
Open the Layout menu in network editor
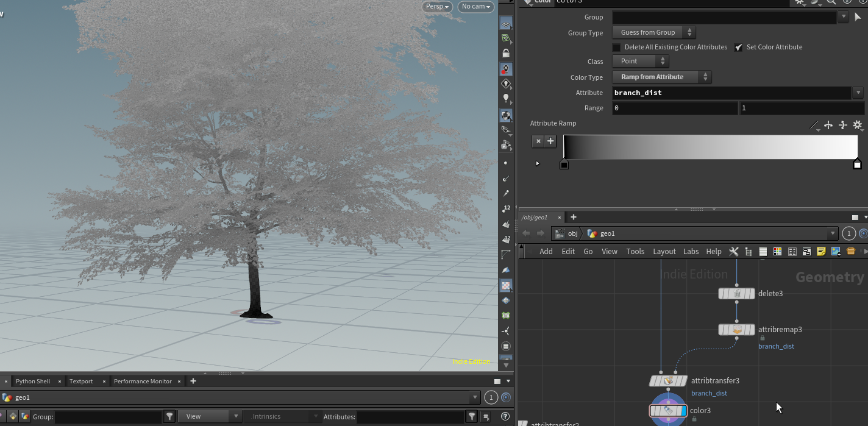(664, 252)
